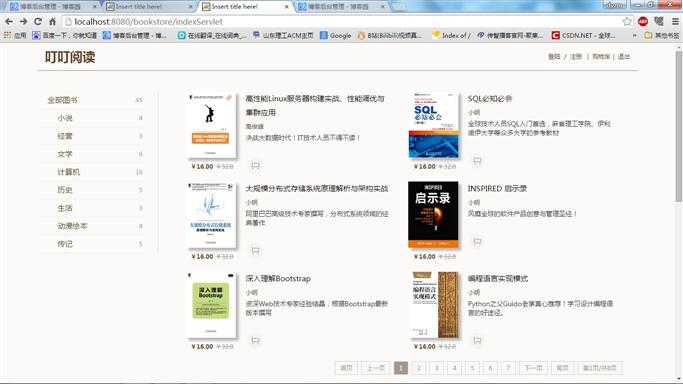Open the bookmarks overflow chevron
683x384 pixels.
635,35
